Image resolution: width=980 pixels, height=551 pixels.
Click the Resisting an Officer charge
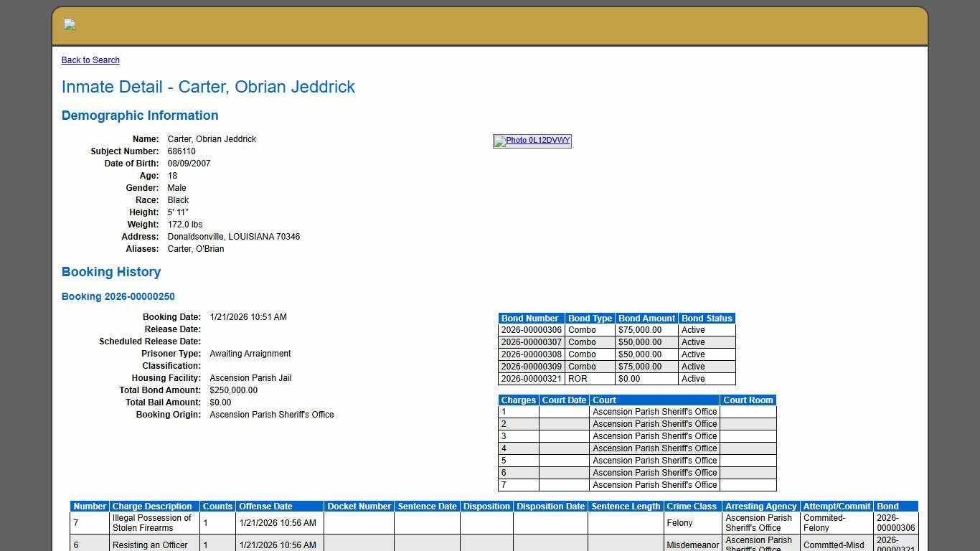150,545
